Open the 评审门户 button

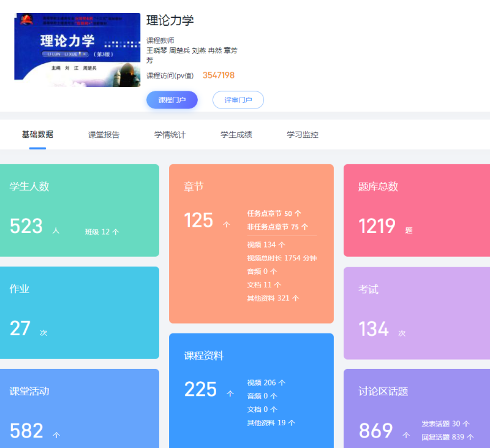238,100
